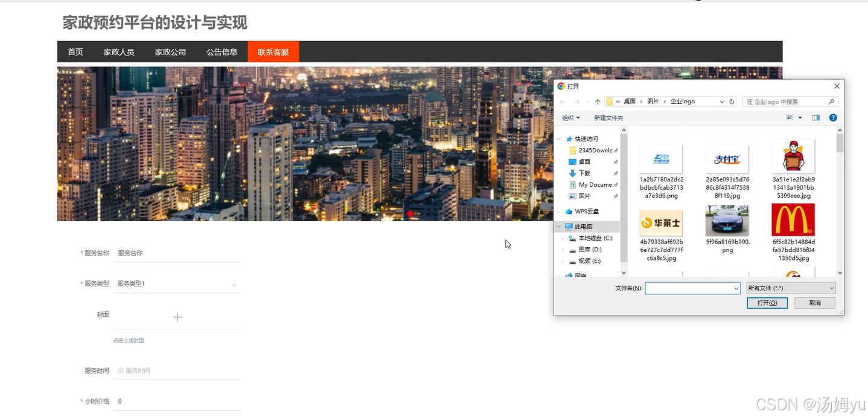Screen dimensions: 868x420
Task: Open the 文件名 combo box dropdown
Action: click(736, 289)
